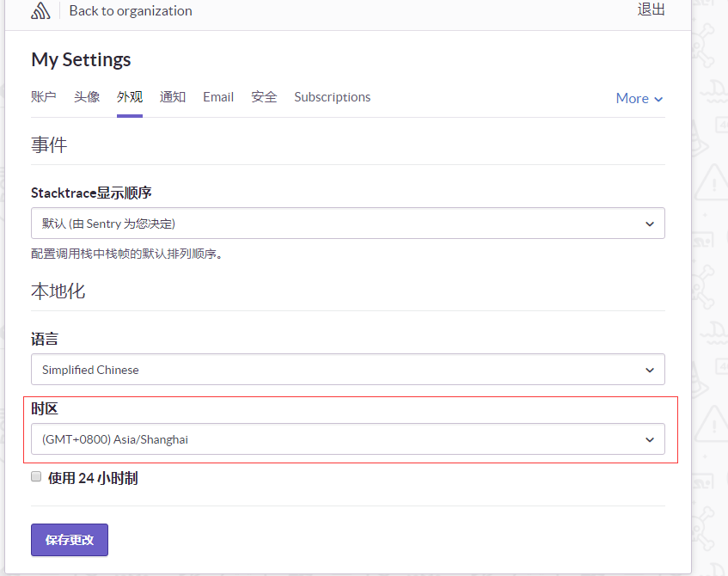Click the 保存更改 button

pyautogui.click(x=70, y=540)
